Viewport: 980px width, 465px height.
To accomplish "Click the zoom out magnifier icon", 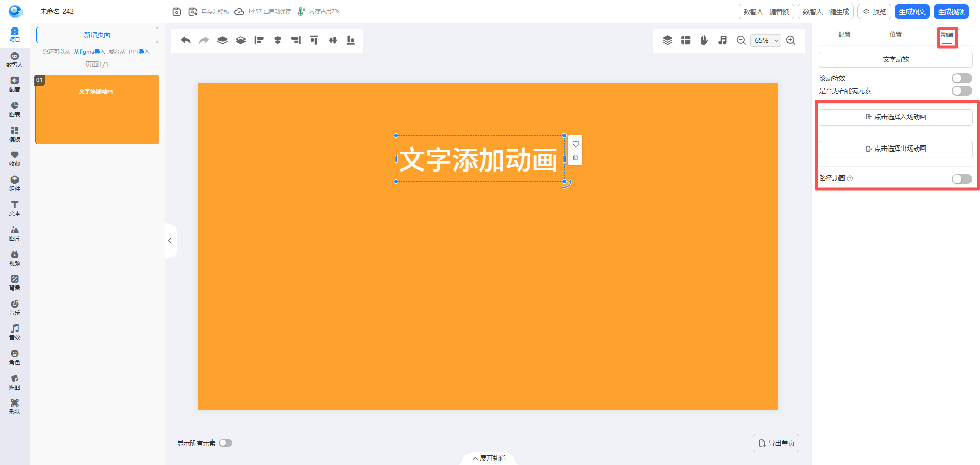I will [x=741, y=40].
